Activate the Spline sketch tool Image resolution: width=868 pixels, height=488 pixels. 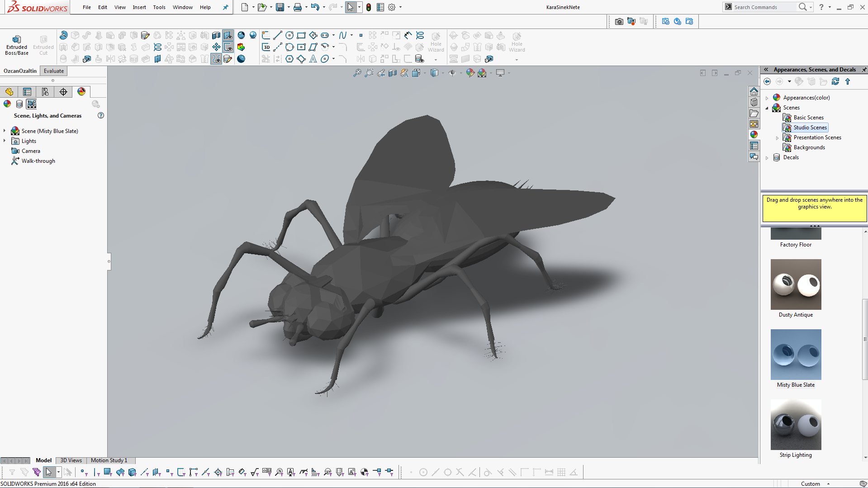[343, 35]
